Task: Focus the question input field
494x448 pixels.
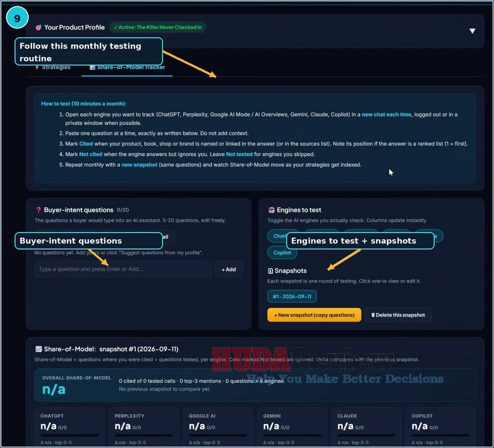Action: coord(123,270)
